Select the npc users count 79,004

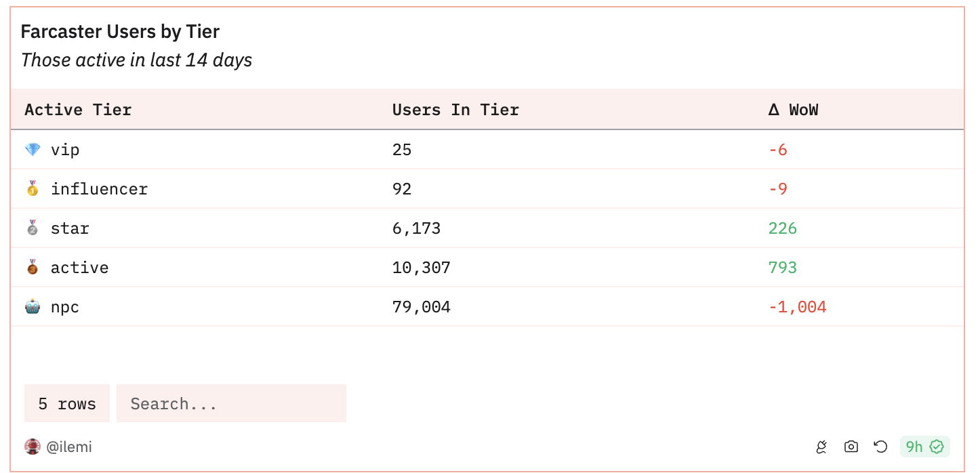pos(421,307)
